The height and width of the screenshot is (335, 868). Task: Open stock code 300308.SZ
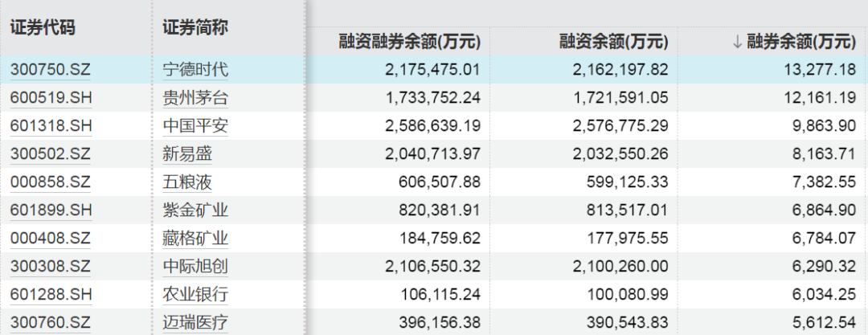point(51,267)
